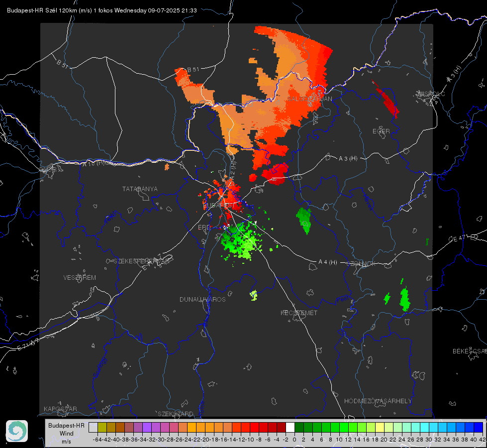Select the purple swatch between -34 and -32
This screenshot has height=448, width=487.
[x=147, y=427]
